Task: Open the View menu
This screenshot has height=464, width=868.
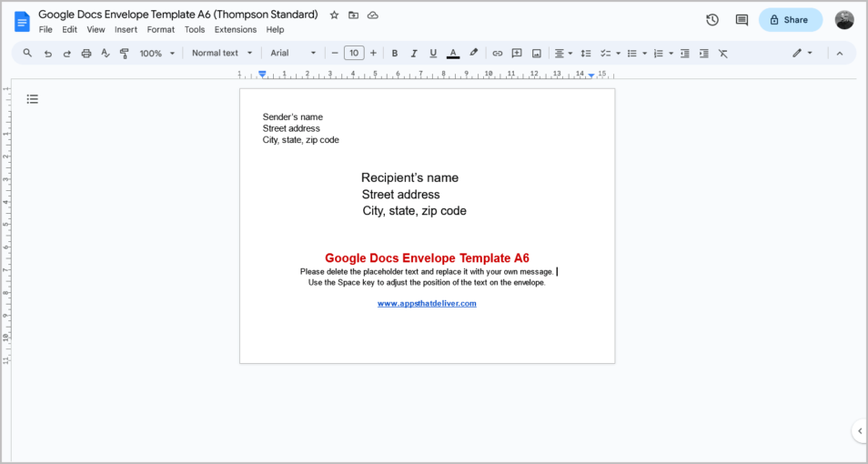Action: [96, 30]
